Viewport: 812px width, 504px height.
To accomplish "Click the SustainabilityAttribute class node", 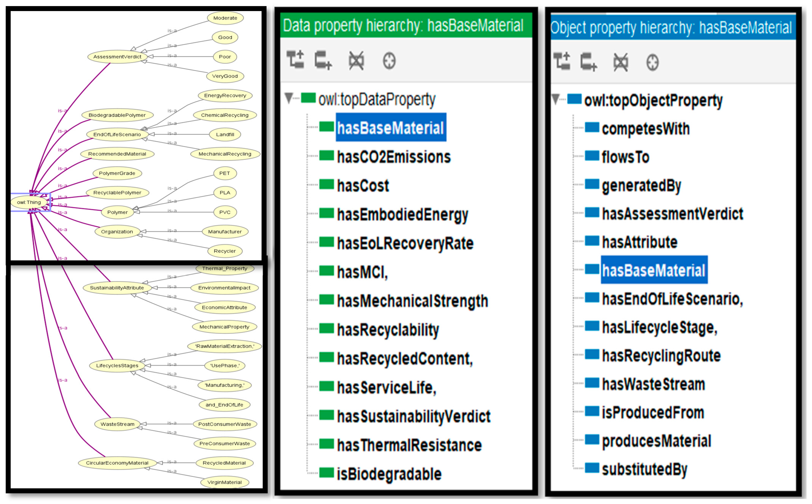I will pyautogui.click(x=117, y=288).
